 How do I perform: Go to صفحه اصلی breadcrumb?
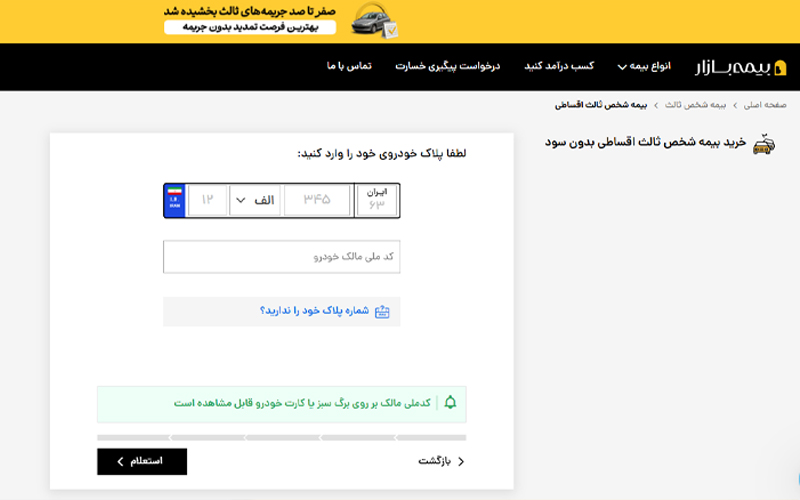point(765,105)
